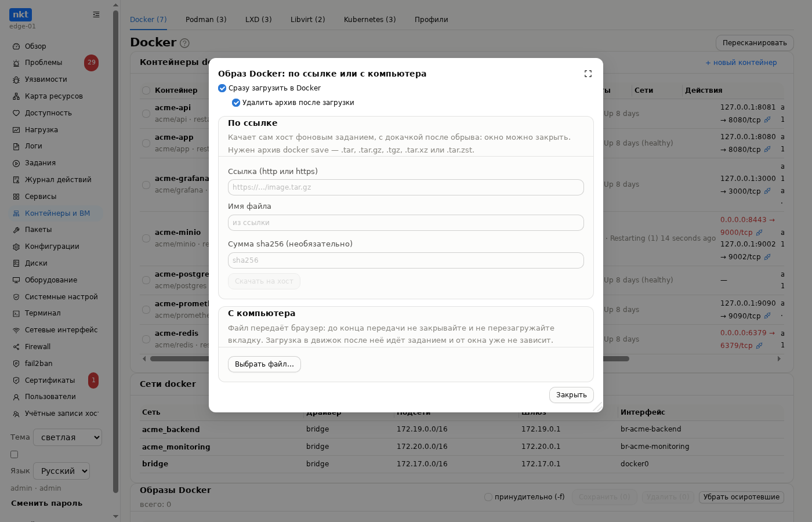This screenshot has width=812, height=522.
Task: Open Уязвимости via its sidebar icon
Action: [16, 79]
